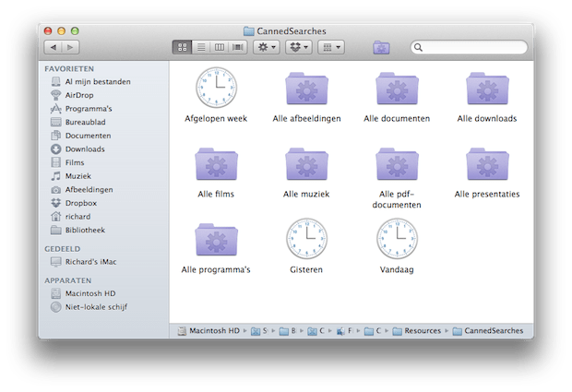The image size is (572, 392).
Task: Open richard home folder in sidebar
Action: [x=70, y=217]
